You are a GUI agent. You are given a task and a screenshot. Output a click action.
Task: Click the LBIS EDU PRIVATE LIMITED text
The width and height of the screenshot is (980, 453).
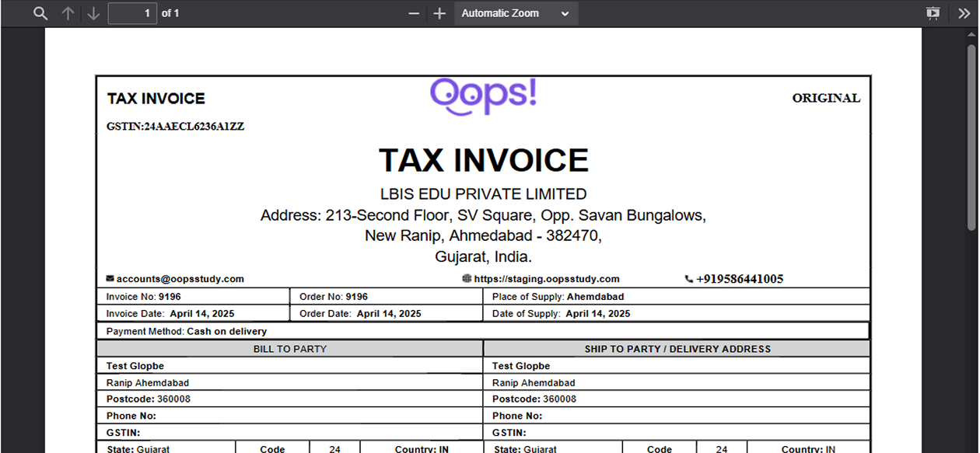484,194
